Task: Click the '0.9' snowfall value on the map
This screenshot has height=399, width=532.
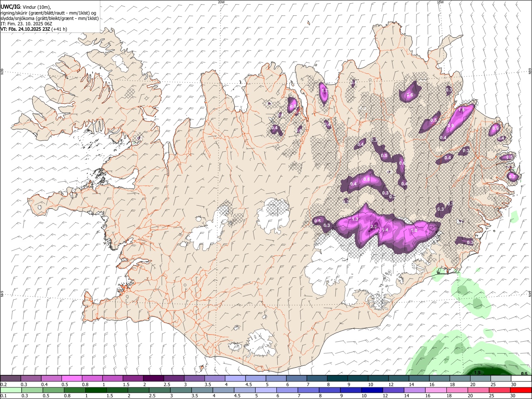Action: (451, 126)
